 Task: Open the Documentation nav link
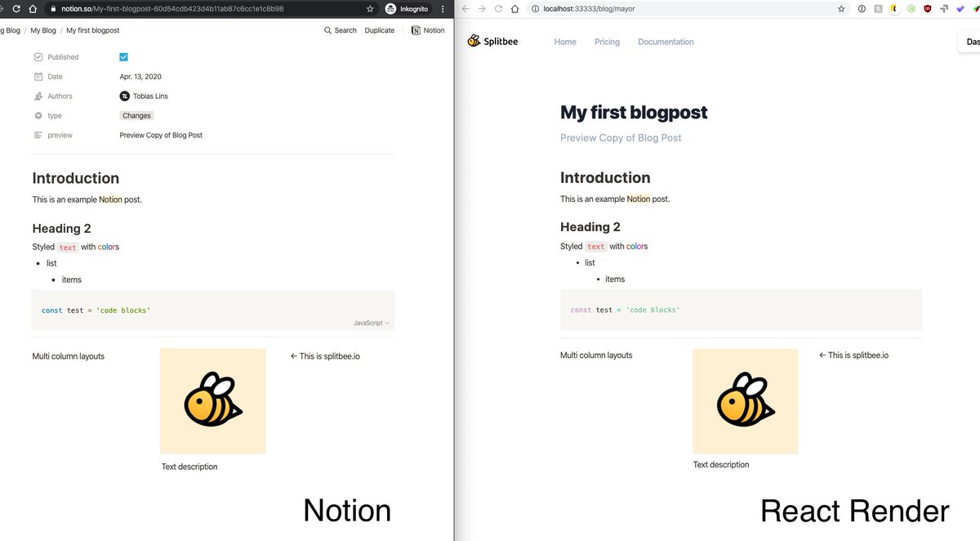[666, 42]
